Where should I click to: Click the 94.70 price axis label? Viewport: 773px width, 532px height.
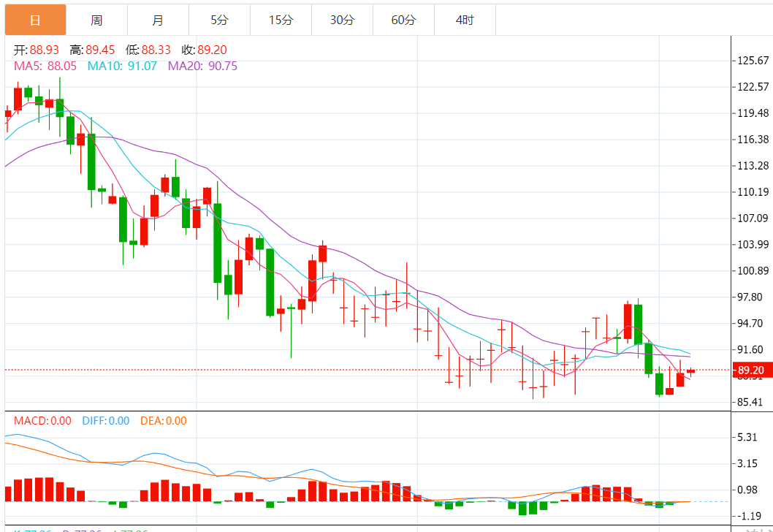pos(750,323)
